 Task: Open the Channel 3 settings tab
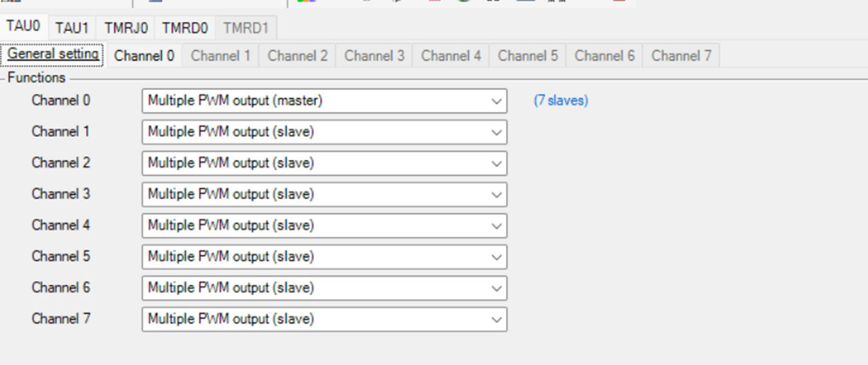pyautogui.click(x=374, y=56)
